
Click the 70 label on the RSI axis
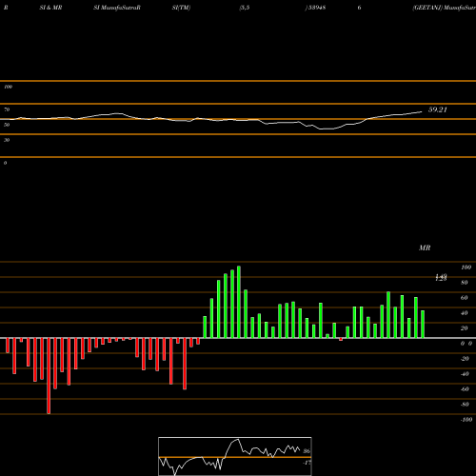(7, 109)
